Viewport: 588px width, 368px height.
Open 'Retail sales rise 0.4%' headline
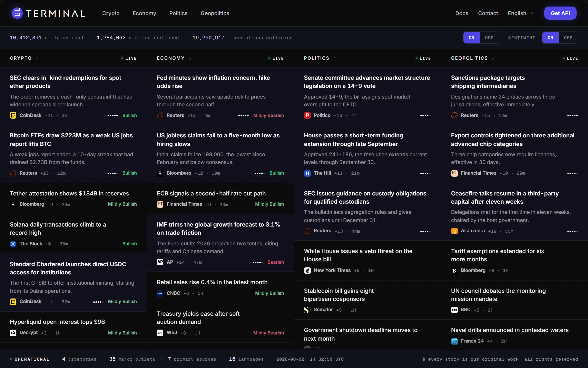(212, 282)
